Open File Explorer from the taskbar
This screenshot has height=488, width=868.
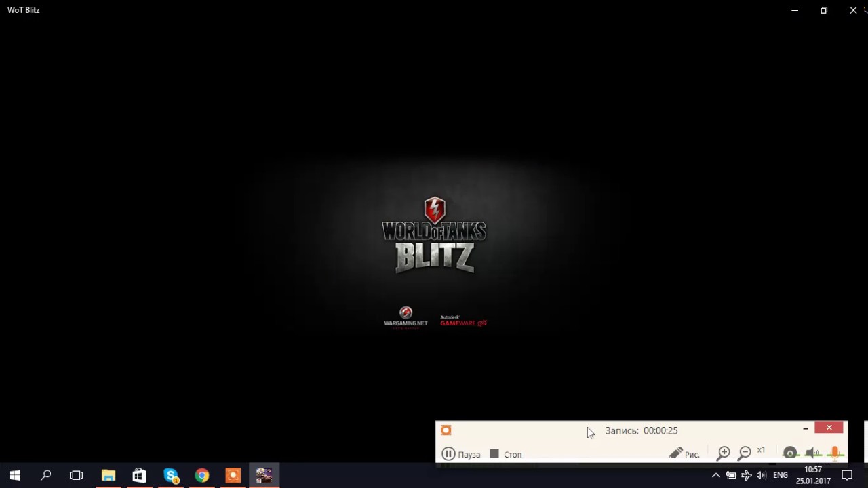coord(108,476)
